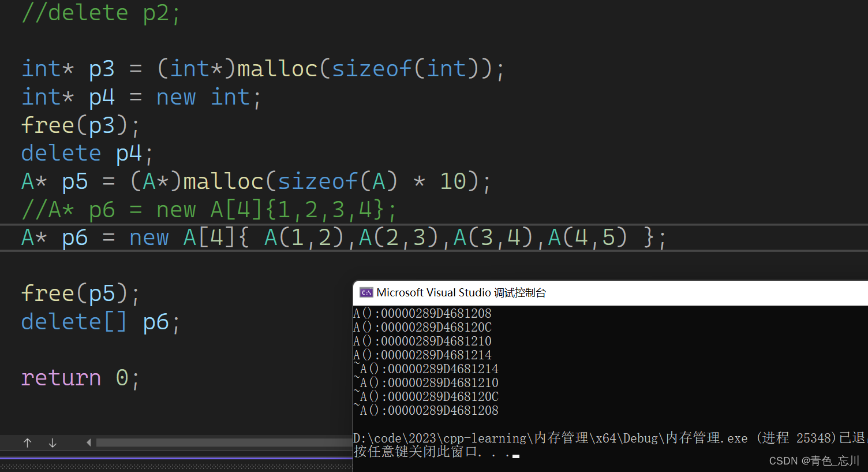Click the console exe path line with 进程 25348

tap(610, 438)
